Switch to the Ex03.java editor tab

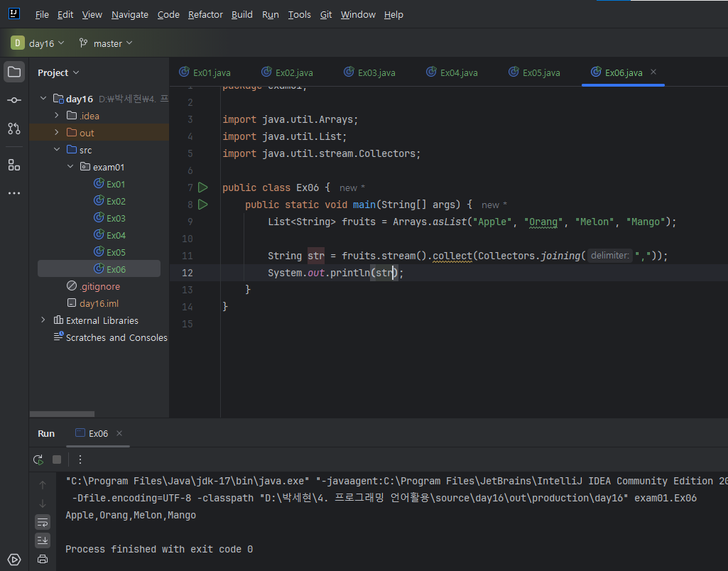tap(376, 72)
